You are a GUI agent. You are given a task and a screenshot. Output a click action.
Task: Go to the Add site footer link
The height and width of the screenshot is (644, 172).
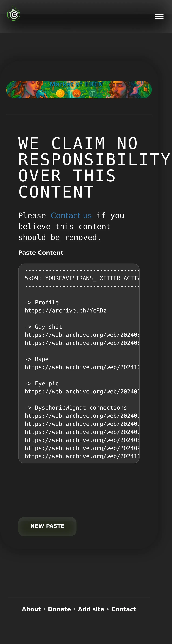tap(91, 609)
